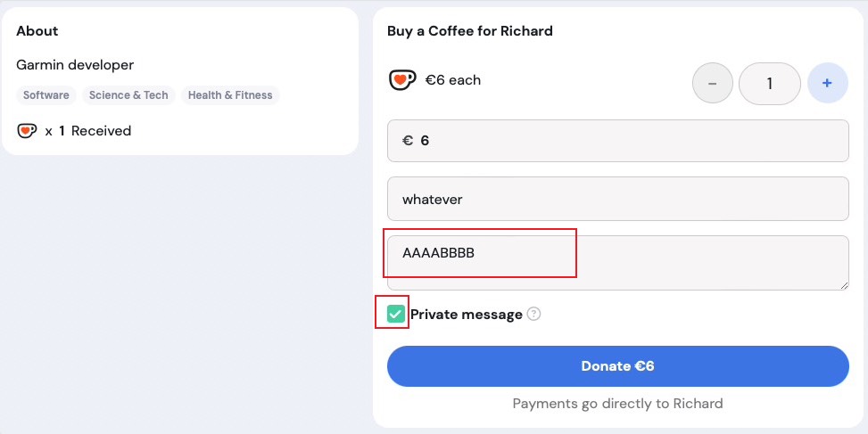Click the help question mark beside Private message
868x434 pixels.
click(533, 314)
